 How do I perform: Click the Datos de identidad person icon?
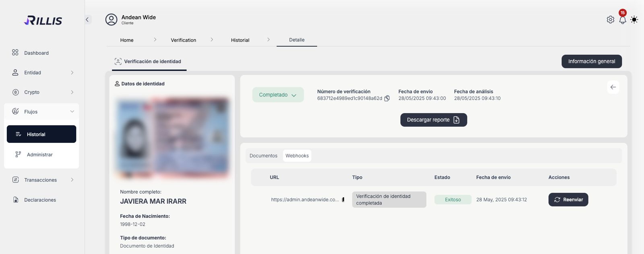coord(117,84)
